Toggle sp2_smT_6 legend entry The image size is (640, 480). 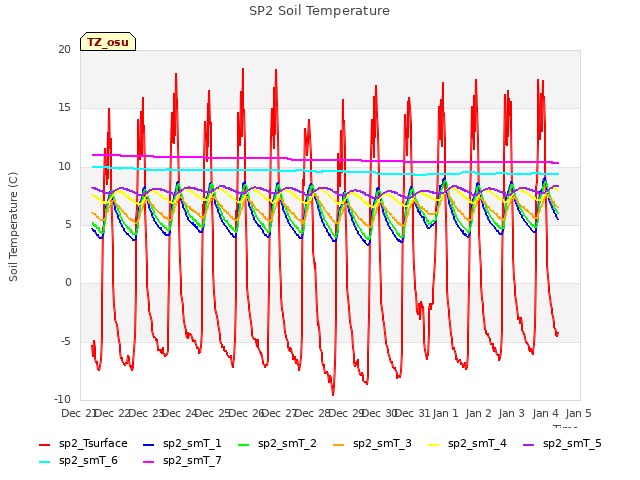pos(78,461)
